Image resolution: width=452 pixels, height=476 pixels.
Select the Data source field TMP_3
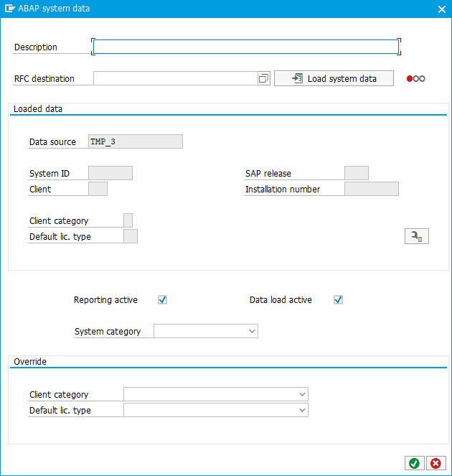136,141
